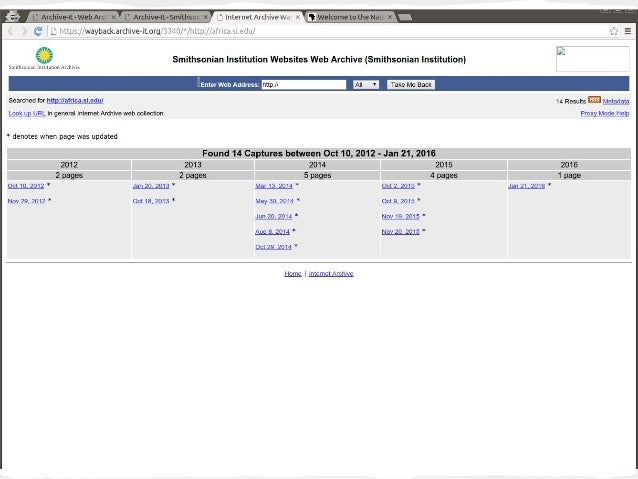Open the Jun 20, 2014 capture

274,216
